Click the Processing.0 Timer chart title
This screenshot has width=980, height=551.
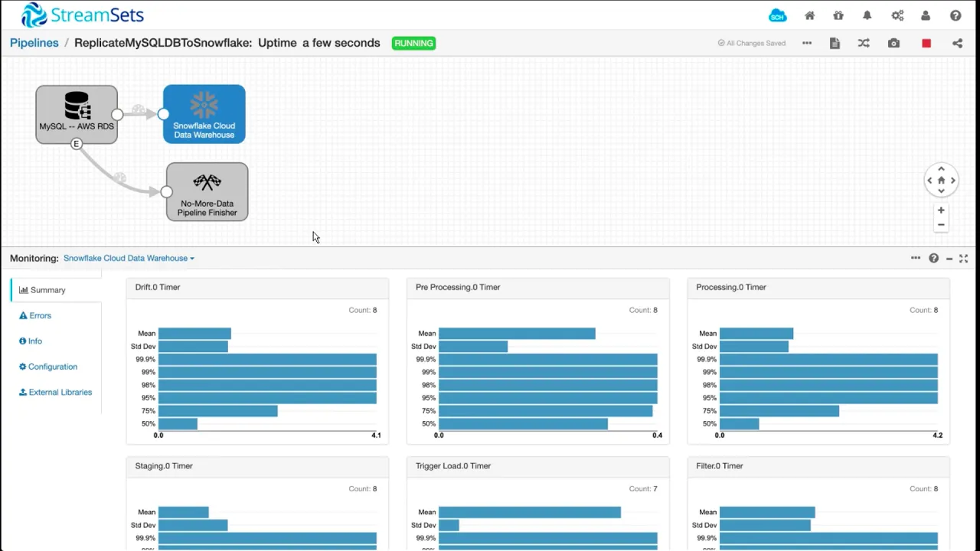point(731,287)
